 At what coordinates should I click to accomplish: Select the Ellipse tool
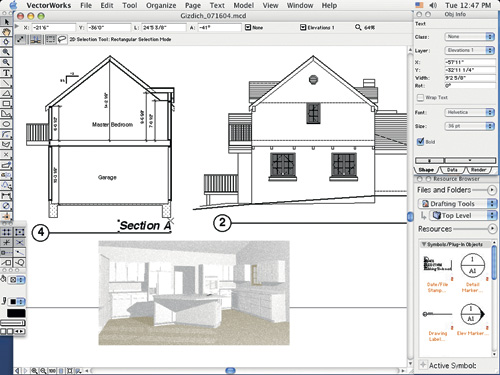tap(6, 124)
